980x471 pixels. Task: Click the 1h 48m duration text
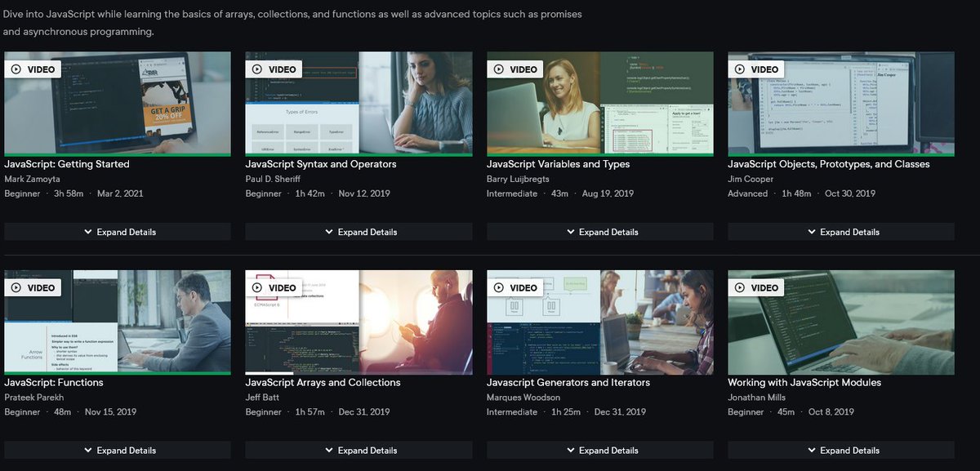pos(795,193)
